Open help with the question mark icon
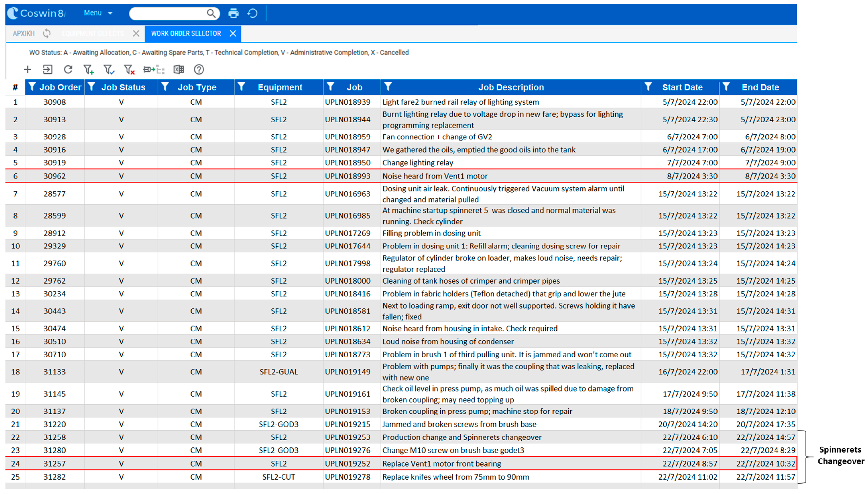The image size is (868, 494). coord(199,70)
